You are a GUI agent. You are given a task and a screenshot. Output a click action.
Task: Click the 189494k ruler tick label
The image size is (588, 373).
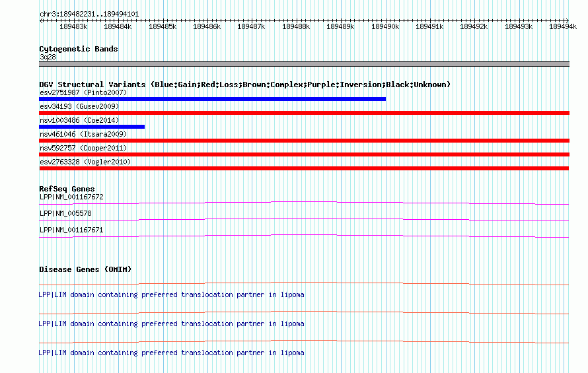[x=563, y=26]
